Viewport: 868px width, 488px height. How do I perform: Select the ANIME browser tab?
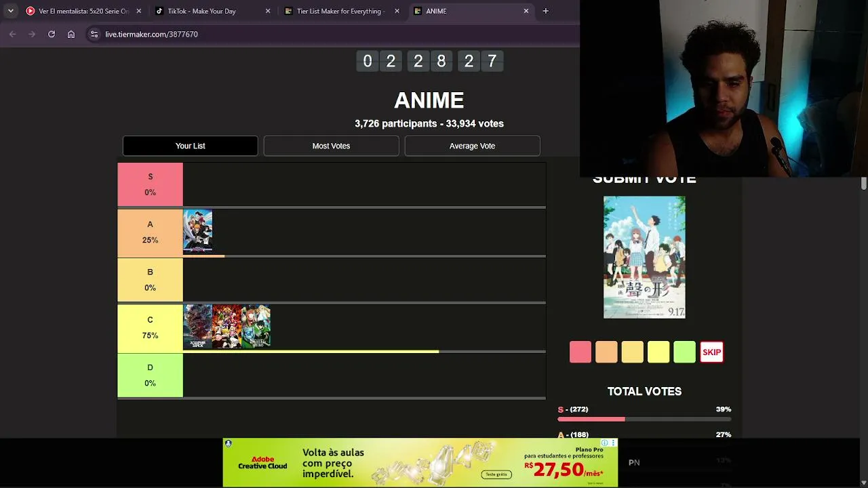click(470, 11)
